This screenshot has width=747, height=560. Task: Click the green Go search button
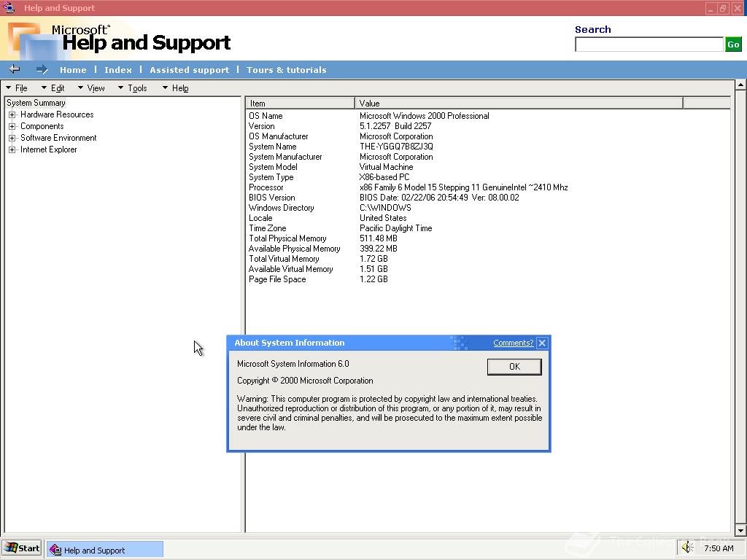pyautogui.click(x=733, y=44)
